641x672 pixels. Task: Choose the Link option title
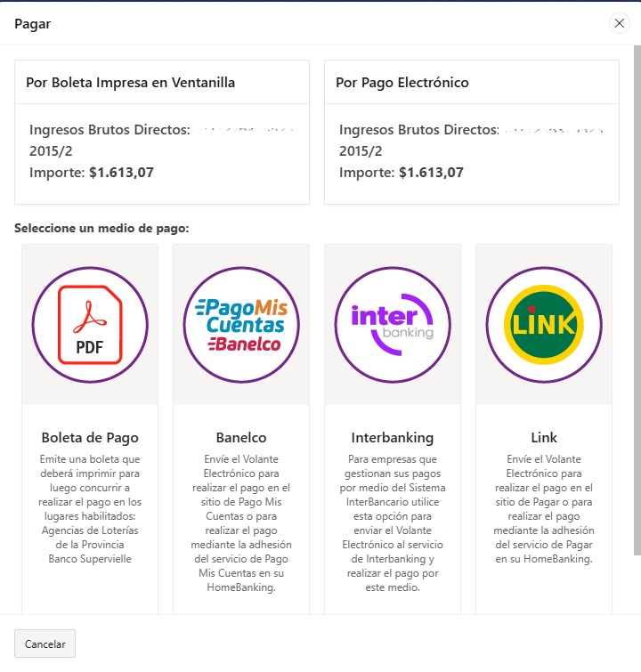tap(544, 437)
